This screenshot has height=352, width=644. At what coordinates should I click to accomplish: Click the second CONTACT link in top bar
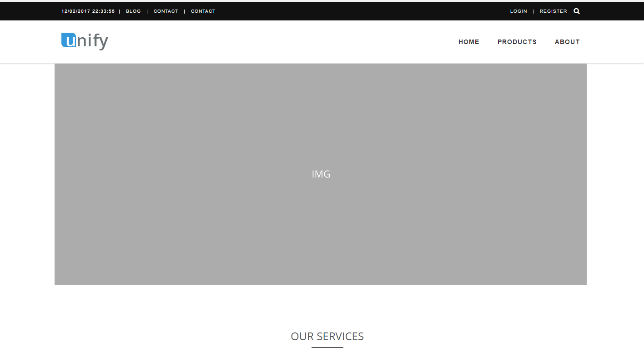tap(203, 11)
